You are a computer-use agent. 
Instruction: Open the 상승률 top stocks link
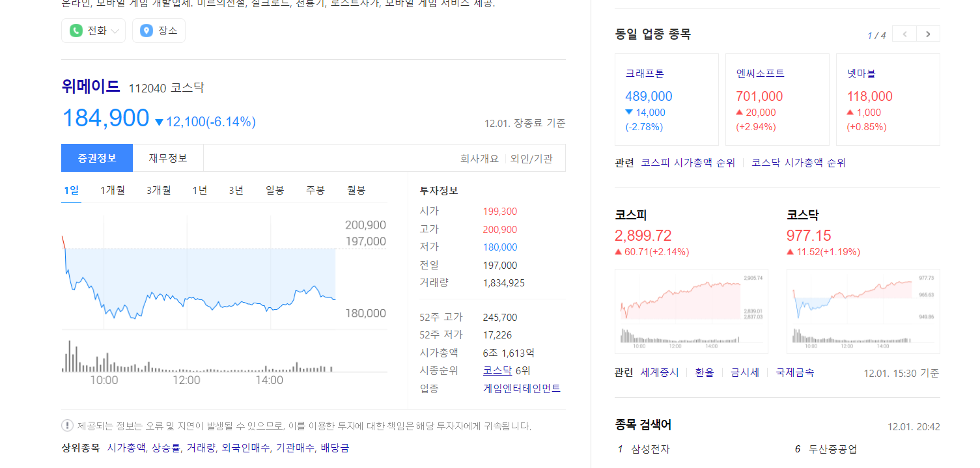pos(166,448)
